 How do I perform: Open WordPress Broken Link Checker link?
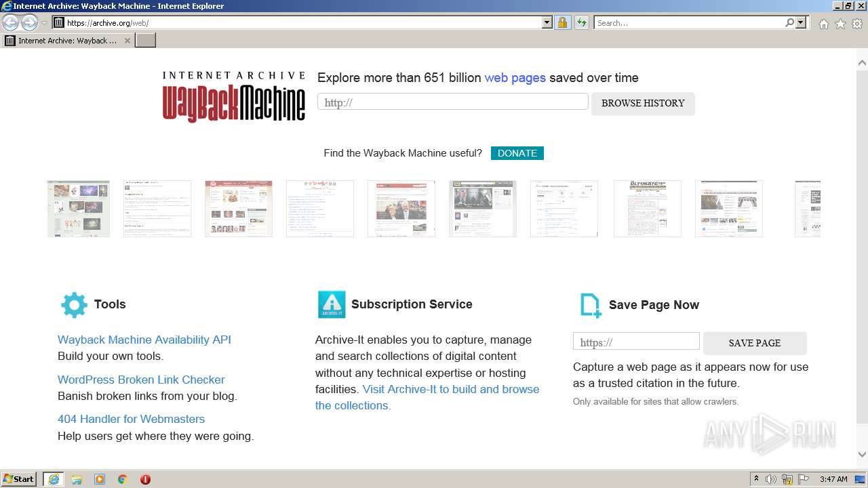click(x=141, y=380)
